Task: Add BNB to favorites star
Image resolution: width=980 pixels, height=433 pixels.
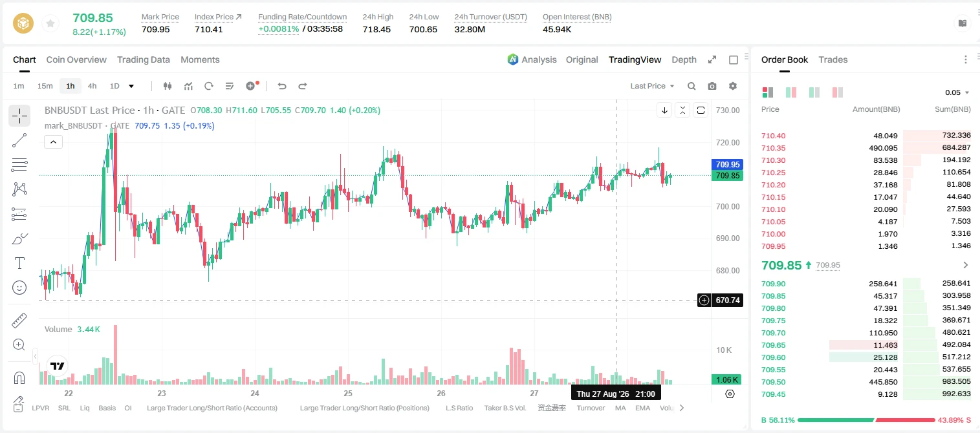Action: click(x=50, y=24)
